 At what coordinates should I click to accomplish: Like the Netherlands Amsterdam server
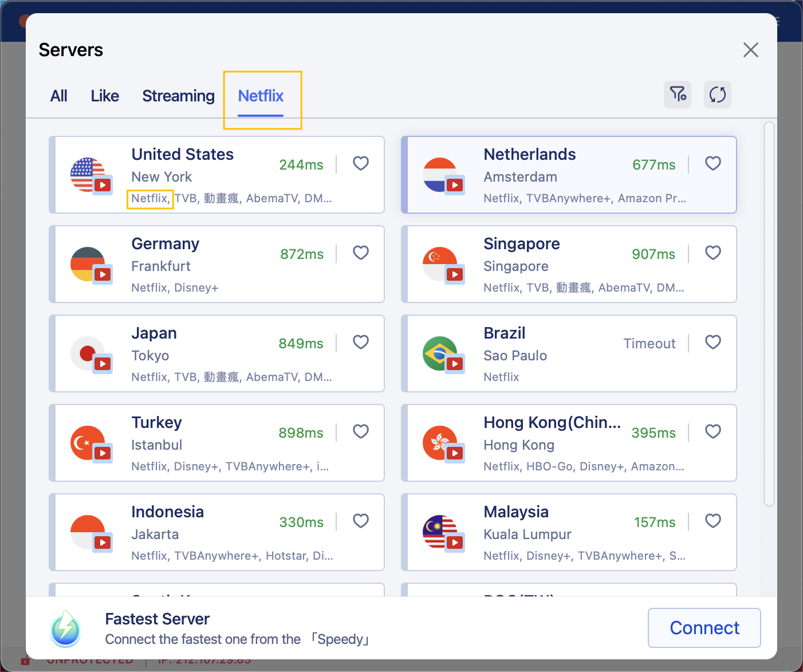pyautogui.click(x=713, y=164)
